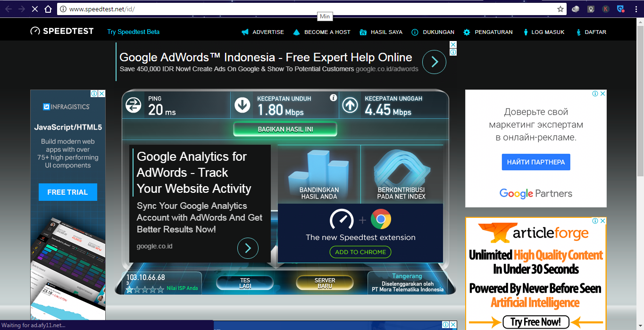Click Nilai ISP Anda label
Screen dimensions: 644x330
click(x=182, y=288)
